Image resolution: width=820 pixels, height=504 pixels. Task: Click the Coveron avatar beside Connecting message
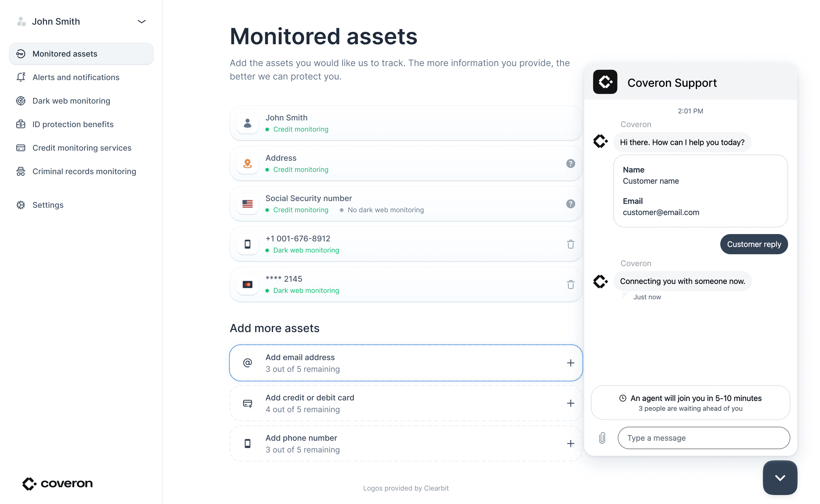tap(601, 281)
